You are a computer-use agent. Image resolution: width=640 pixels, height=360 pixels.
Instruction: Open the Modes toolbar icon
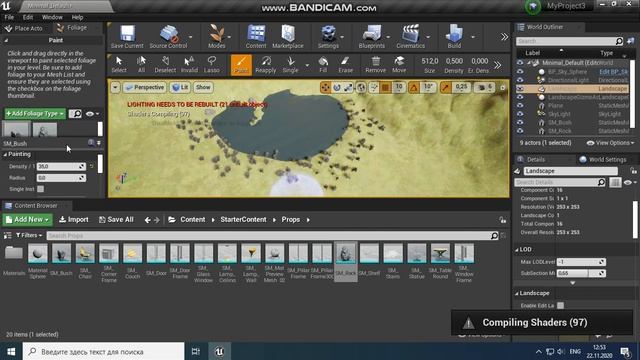tap(216, 36)
